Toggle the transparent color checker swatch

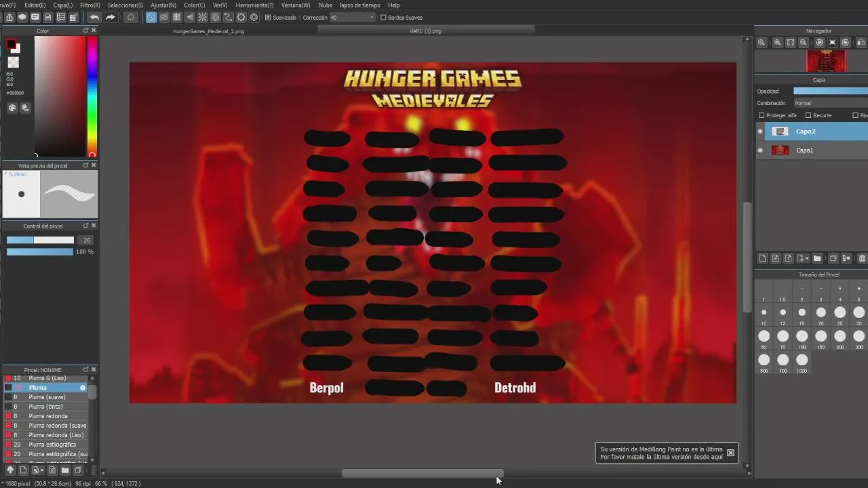coord(13,62)
